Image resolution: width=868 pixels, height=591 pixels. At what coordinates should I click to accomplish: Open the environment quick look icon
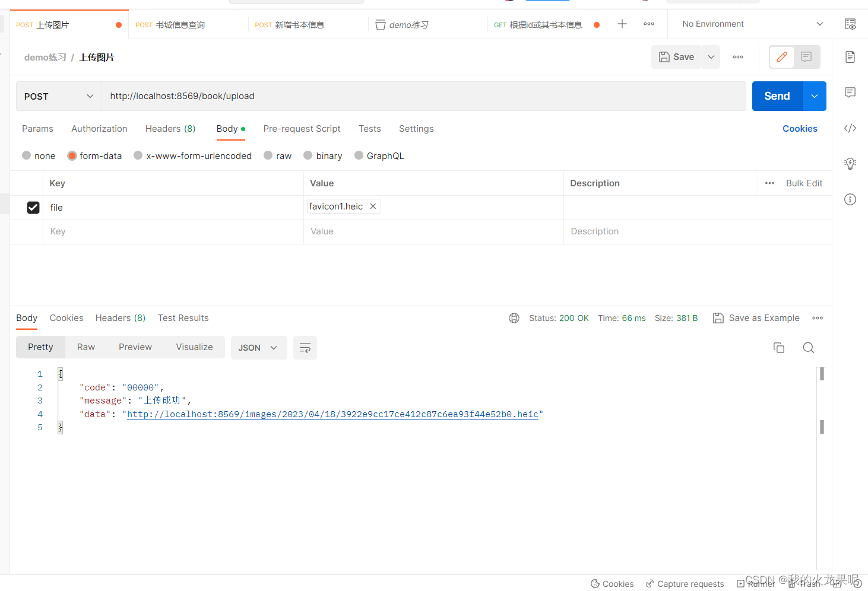pyautogui.click(x=850, y=24)
